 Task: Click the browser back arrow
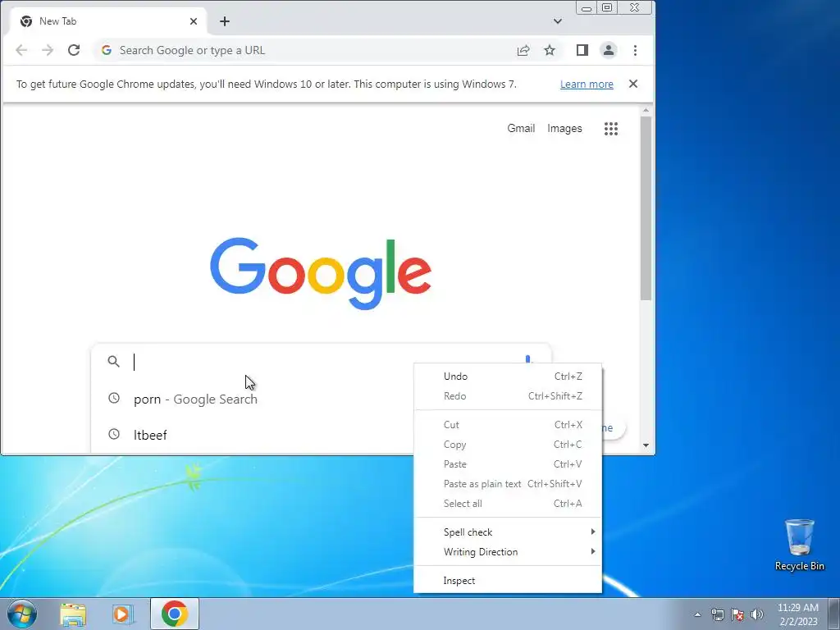[21, 50]
